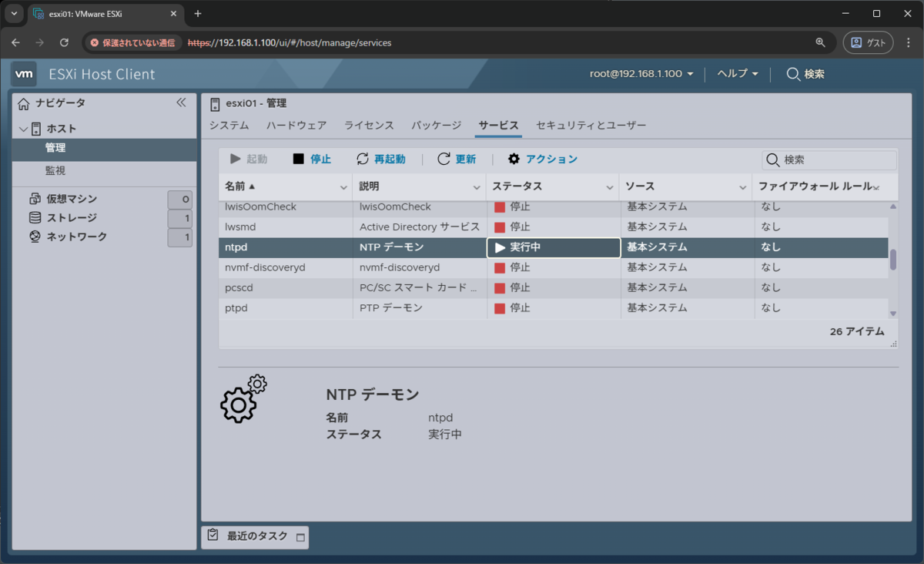Click the magnifier icon beside 検索 in header

coord(793,74)
